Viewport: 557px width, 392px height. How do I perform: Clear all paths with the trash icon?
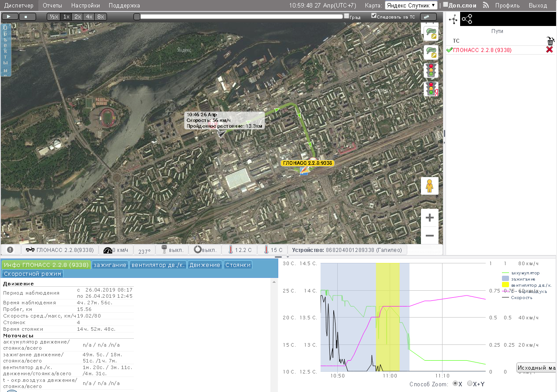tap(550, 41)
